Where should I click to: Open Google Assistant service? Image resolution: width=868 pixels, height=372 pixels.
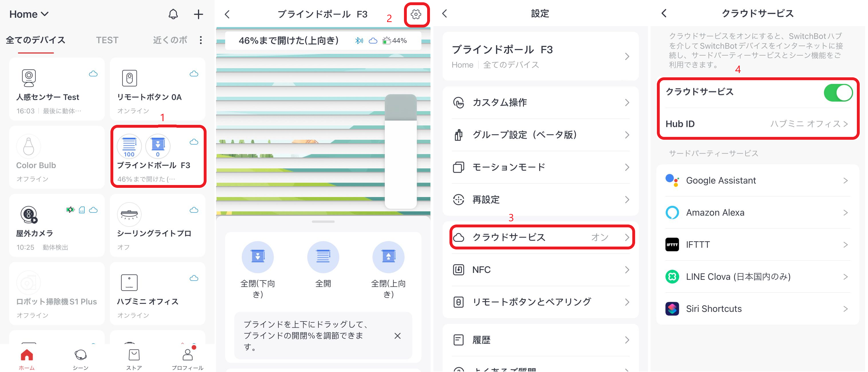pos(758,180)
